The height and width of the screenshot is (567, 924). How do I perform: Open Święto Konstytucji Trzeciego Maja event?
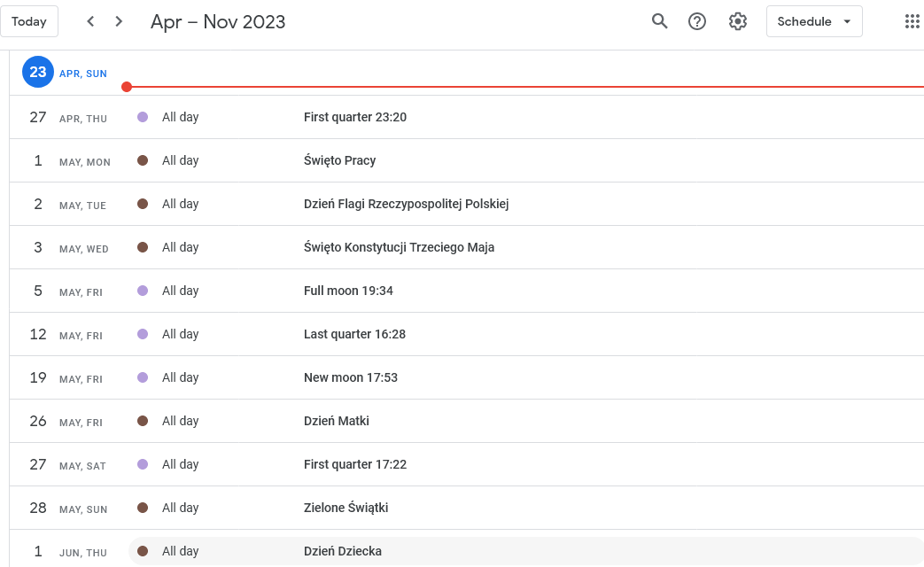click(399, 247)
